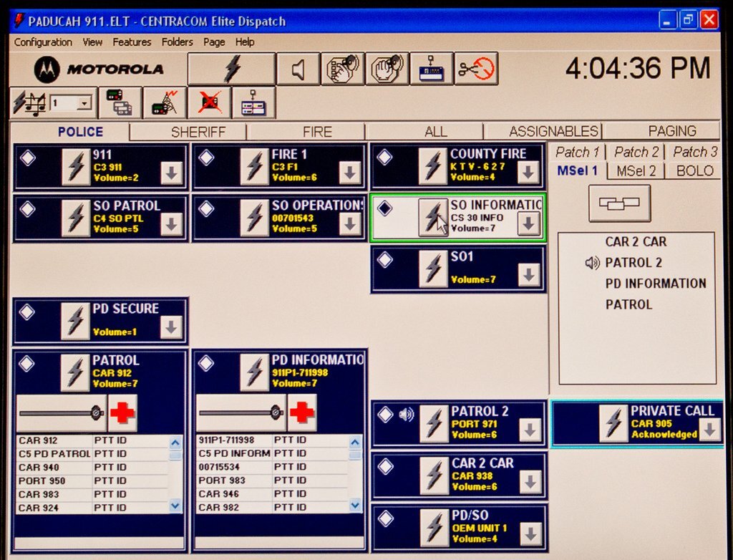The image size is (733, 560).
Task: Expand the CAR 2 CAR channel arrow
Action: pos(529,481)
